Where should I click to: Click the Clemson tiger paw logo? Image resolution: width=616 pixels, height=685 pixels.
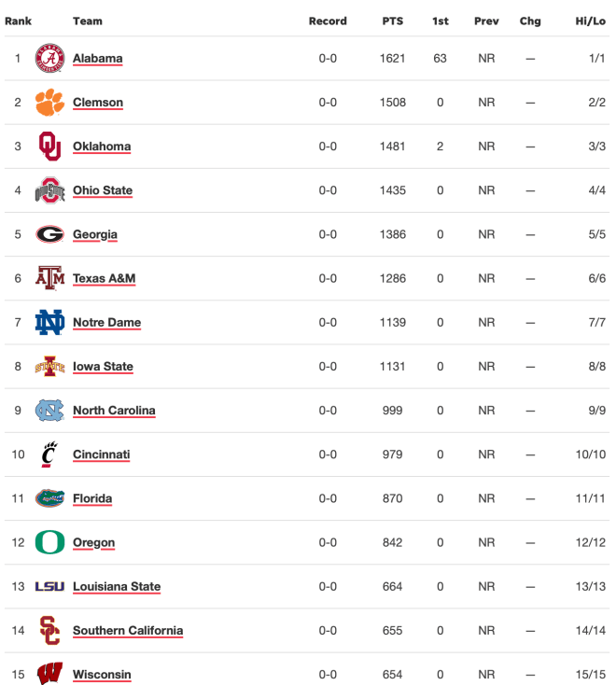tap(49, 103)
